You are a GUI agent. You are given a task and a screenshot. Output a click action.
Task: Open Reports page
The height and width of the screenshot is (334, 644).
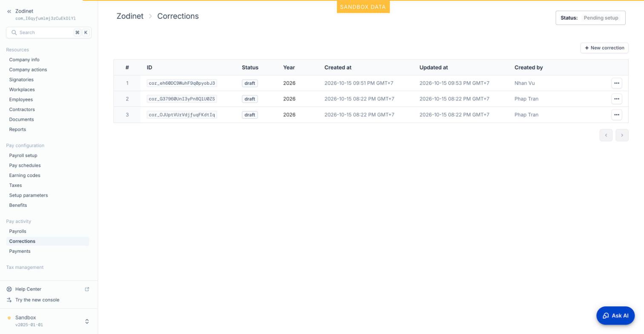pos(17,130)
